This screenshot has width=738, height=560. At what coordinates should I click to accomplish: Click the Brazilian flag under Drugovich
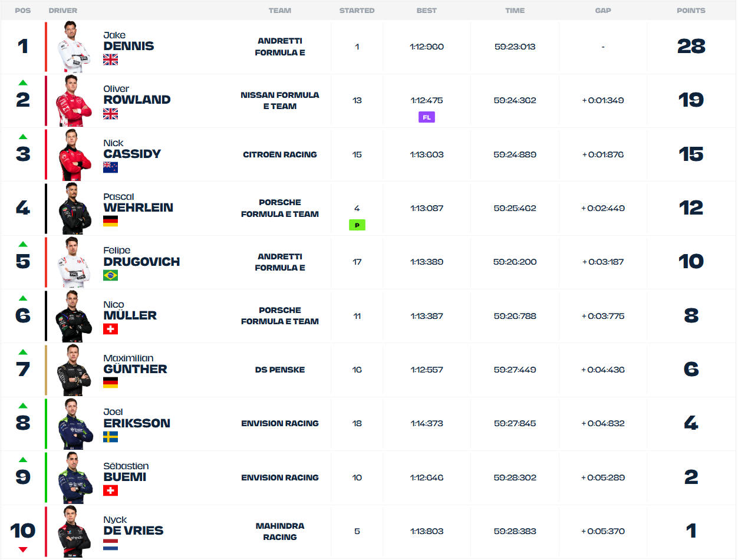pos(111,275)
